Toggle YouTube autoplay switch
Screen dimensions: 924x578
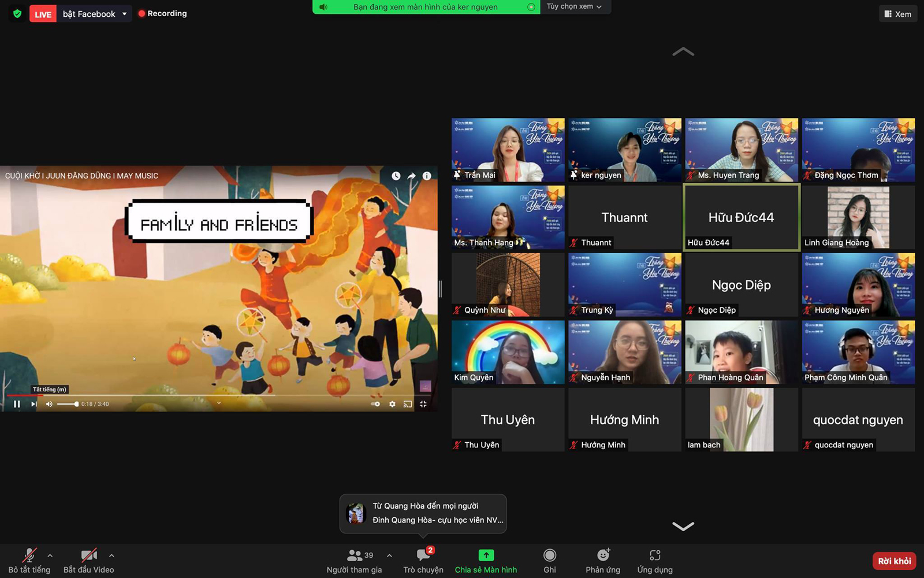[375, 404]
